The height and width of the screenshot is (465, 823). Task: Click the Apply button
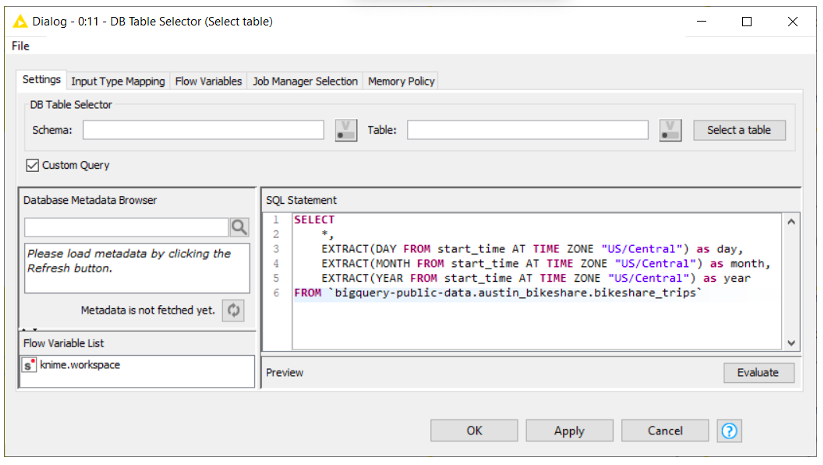click(x=569, y=431)
